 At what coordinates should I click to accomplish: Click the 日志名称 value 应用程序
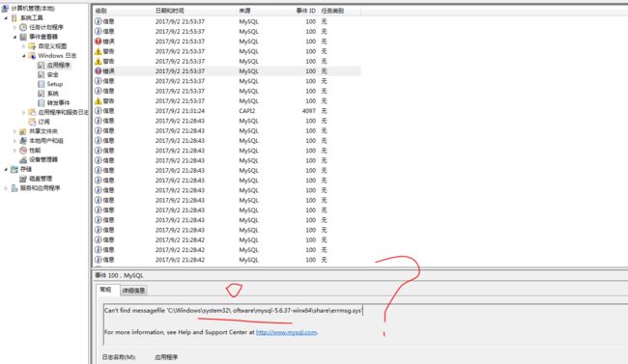coord(166,357)
